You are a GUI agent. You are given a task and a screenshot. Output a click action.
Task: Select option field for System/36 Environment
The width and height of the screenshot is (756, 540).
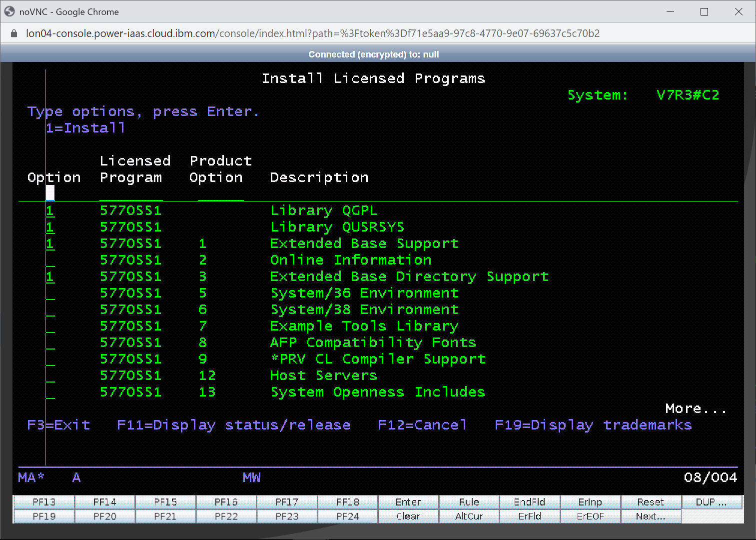tap(50, 293)
